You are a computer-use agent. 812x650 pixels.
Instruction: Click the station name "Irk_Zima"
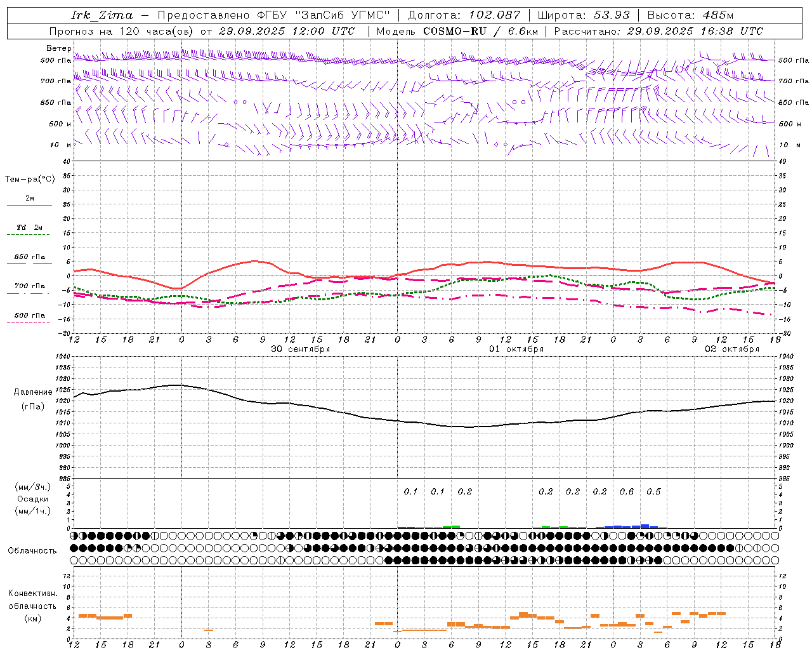coord(102,16)
